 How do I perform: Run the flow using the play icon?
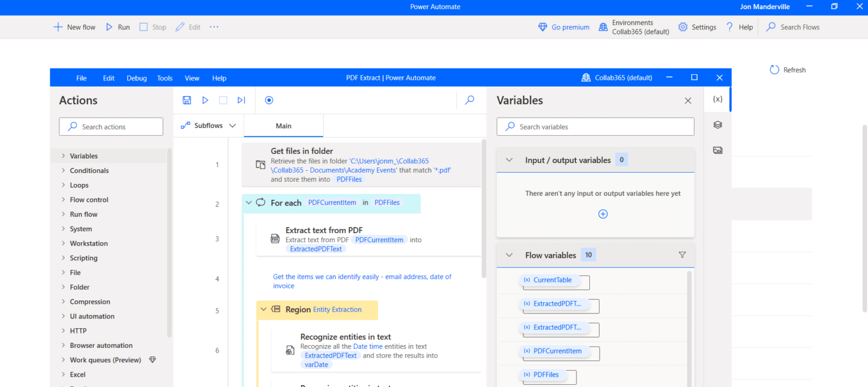click(205, 100)
